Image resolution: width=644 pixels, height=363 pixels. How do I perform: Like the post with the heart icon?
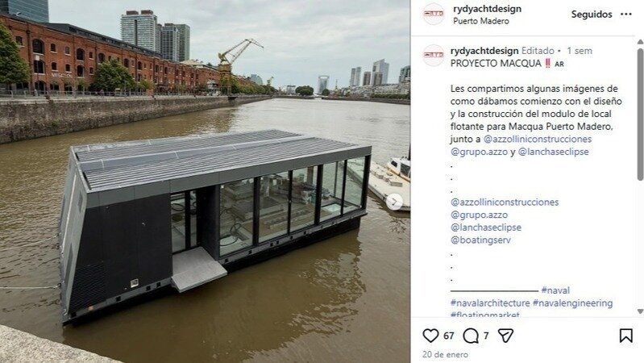[x=430, y=336]
